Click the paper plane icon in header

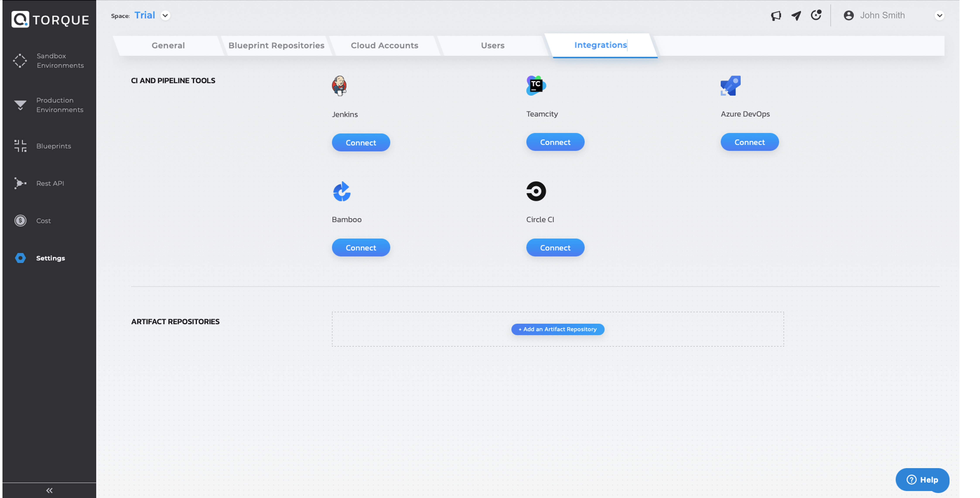(796, 16)
